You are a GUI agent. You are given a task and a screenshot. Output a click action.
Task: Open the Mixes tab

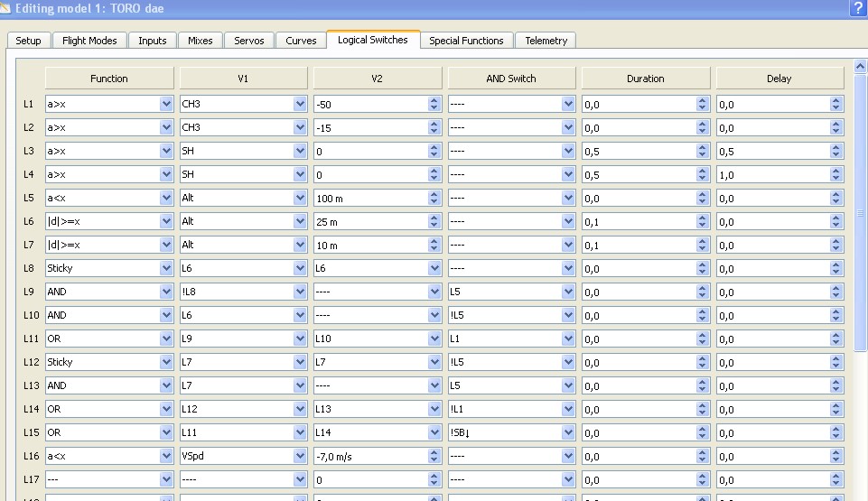point(200,41)
